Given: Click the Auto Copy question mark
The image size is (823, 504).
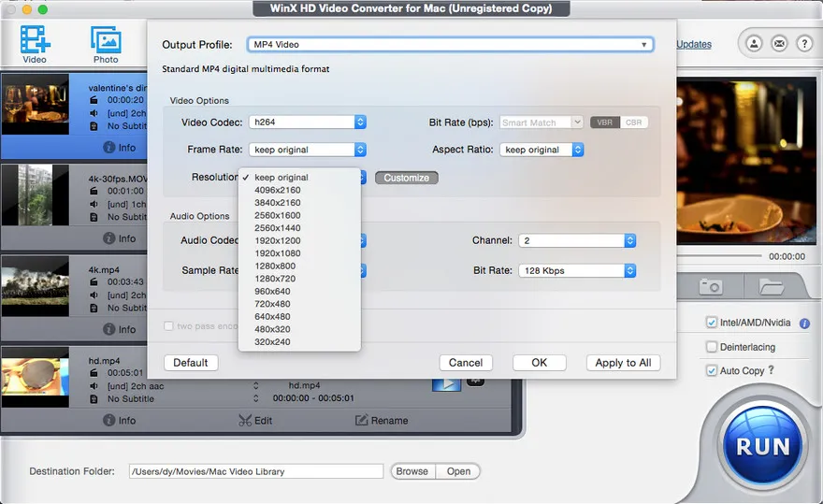Looking at the screenshot, I should [x=771, y=369].
